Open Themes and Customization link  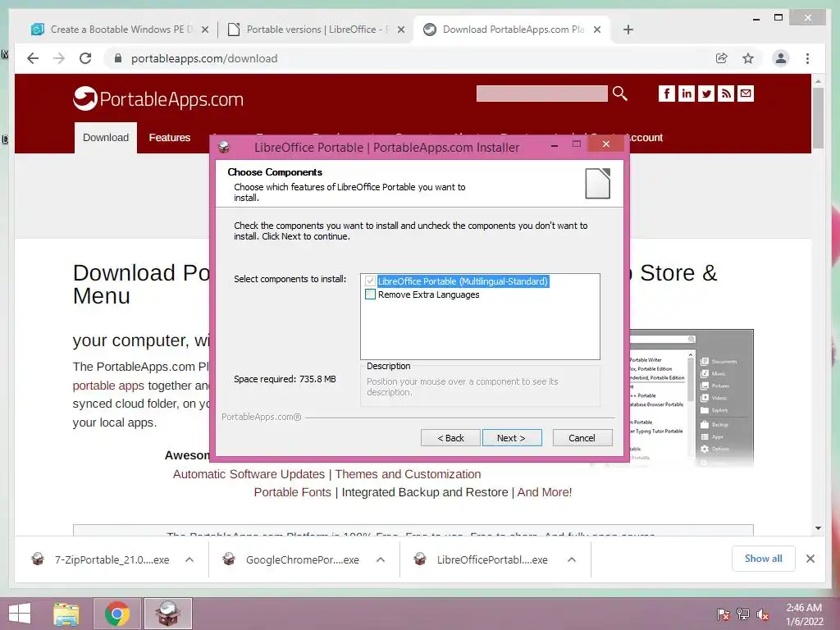408,474
